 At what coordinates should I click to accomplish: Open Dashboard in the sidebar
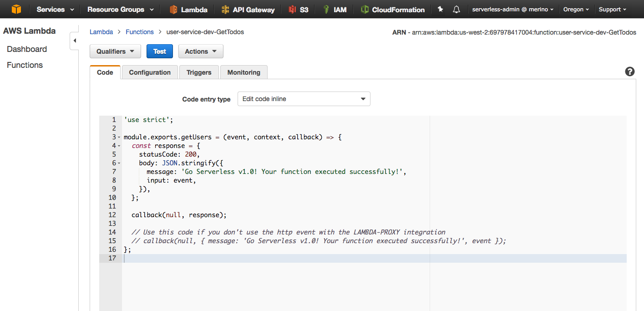click(27, 49)
